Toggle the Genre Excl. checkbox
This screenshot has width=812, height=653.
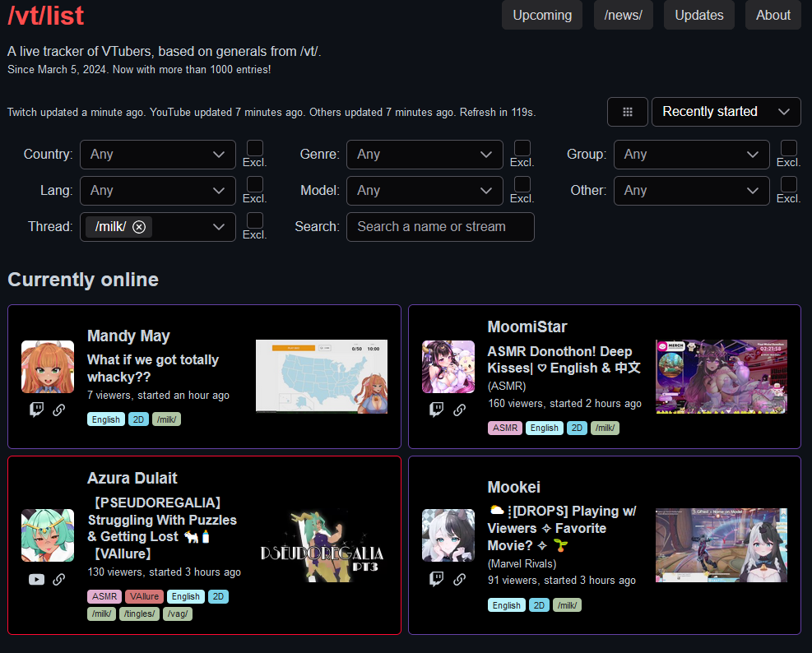[x=522, y=148]
